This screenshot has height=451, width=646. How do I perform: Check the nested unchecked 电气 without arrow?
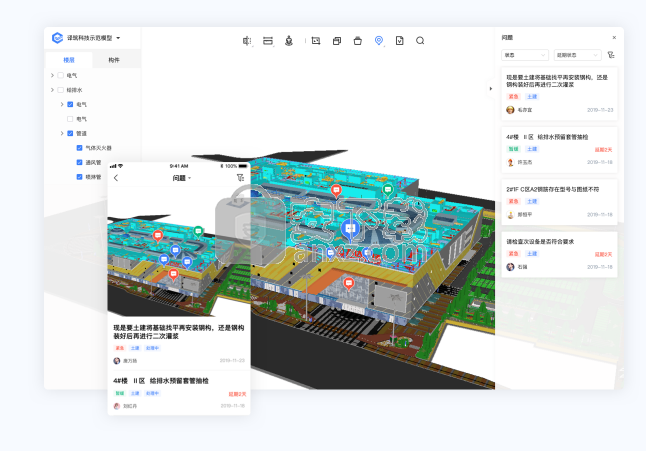click(x=70, y=119)
